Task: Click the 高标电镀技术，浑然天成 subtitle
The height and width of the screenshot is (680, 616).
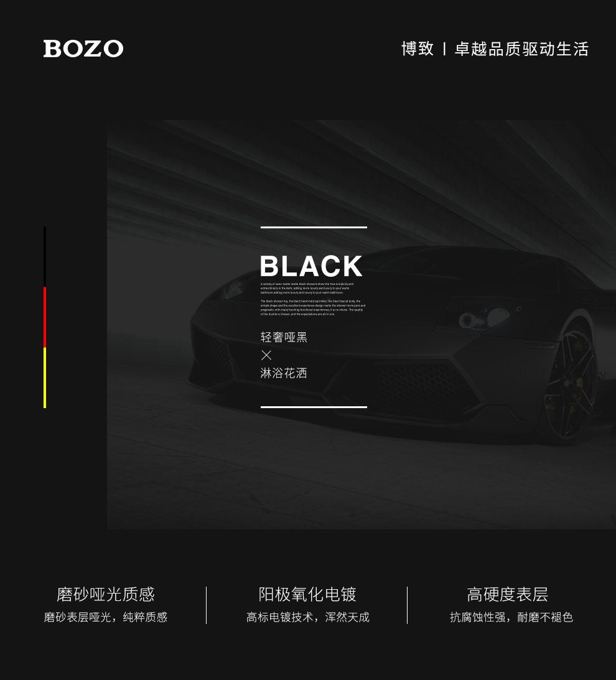Action: tap(307, 617)
